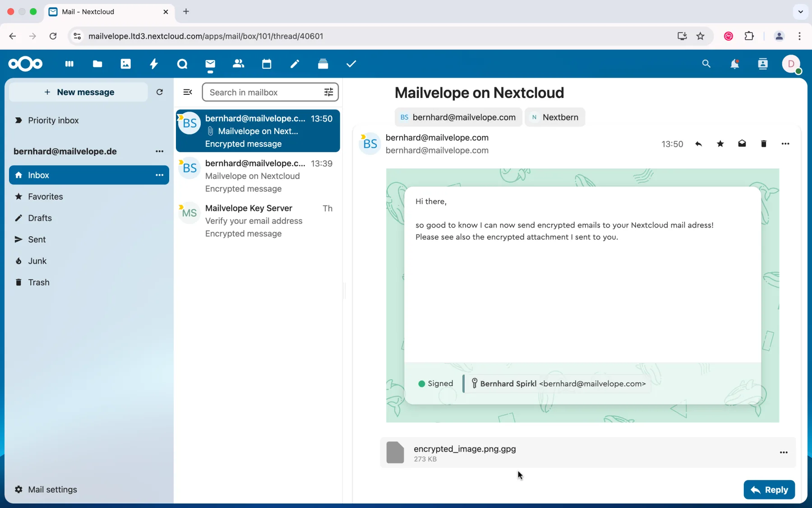812x508 pixels.
Task: Install app icon in address bar
Action: 682,36
